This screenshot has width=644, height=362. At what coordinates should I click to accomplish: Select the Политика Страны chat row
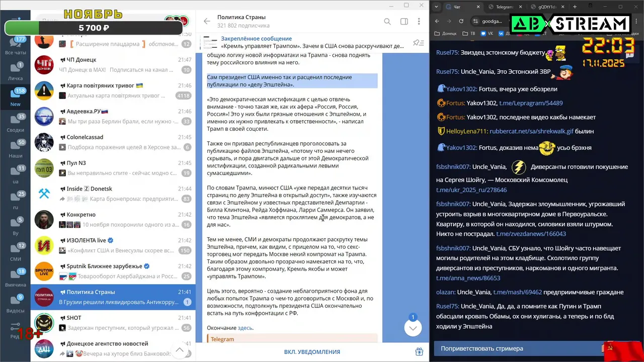pos(113,297)
